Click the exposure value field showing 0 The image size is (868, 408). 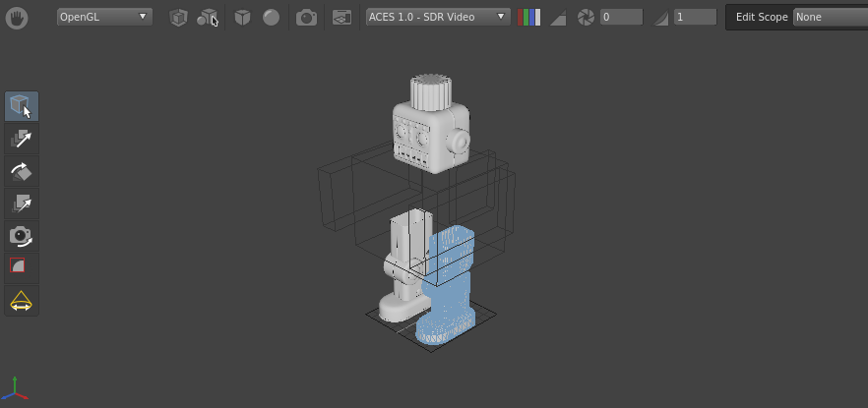(x=622, y=17)
